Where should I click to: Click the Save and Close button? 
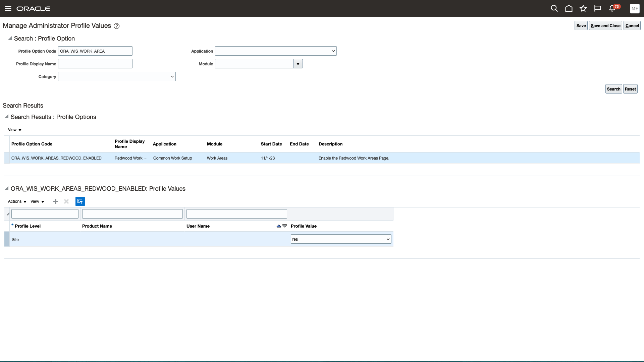pyautogui.click(x=605, y=25)
